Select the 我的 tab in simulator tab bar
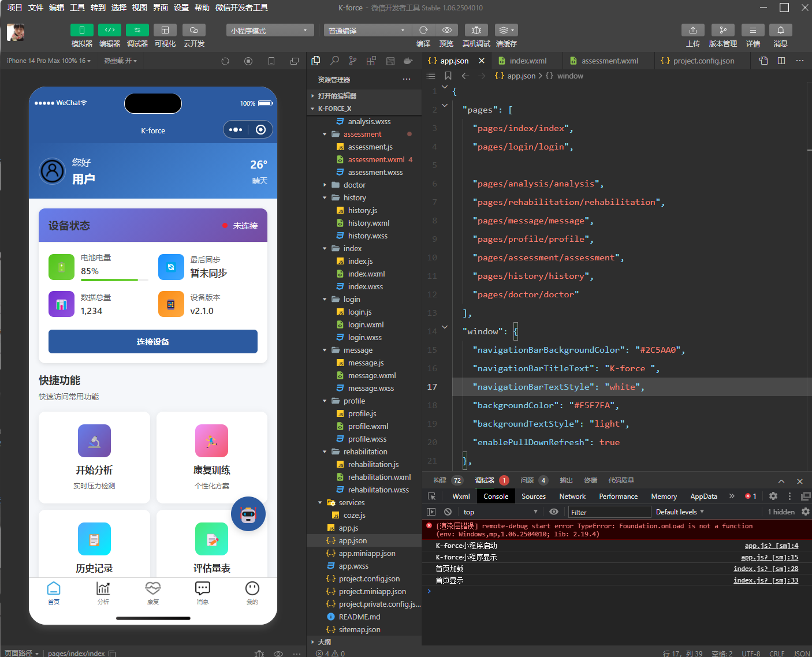The width and height of the screenshot is (812, 657). (252, 593)
